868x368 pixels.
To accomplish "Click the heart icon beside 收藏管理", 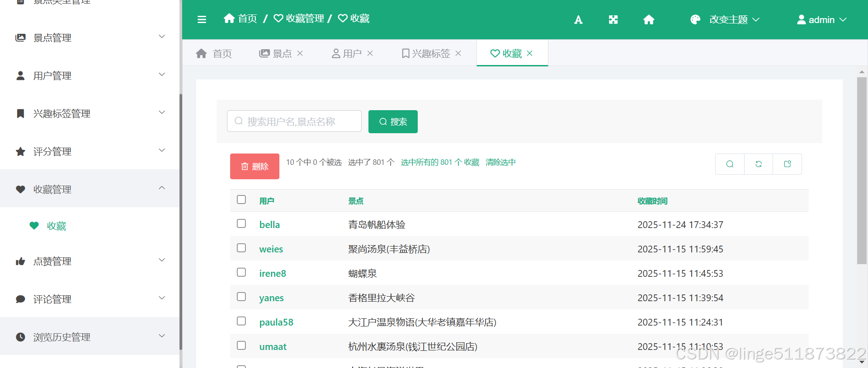I will tap(20, 189).
